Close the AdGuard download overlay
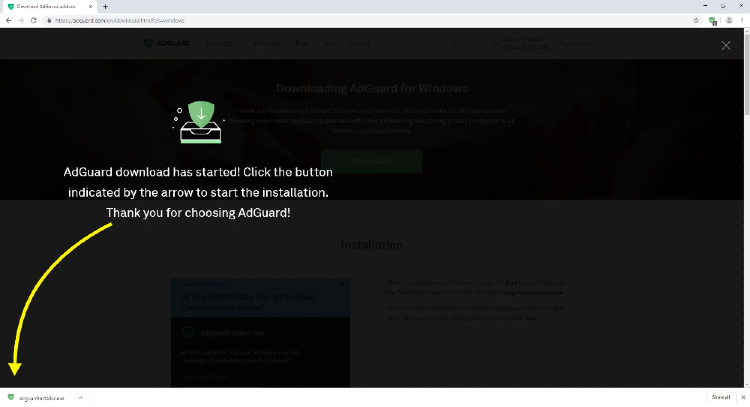Viewport: 750px width, 407px height. coord(726,45)
